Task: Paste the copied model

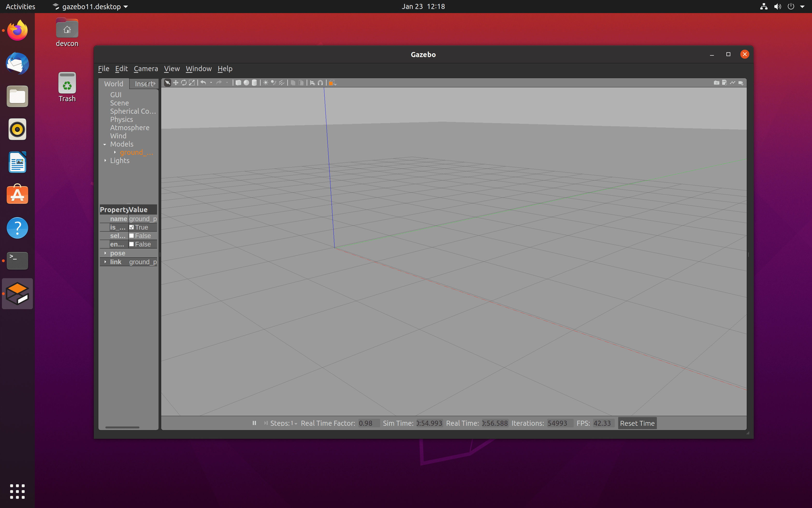Action: (x=301, y=83)
